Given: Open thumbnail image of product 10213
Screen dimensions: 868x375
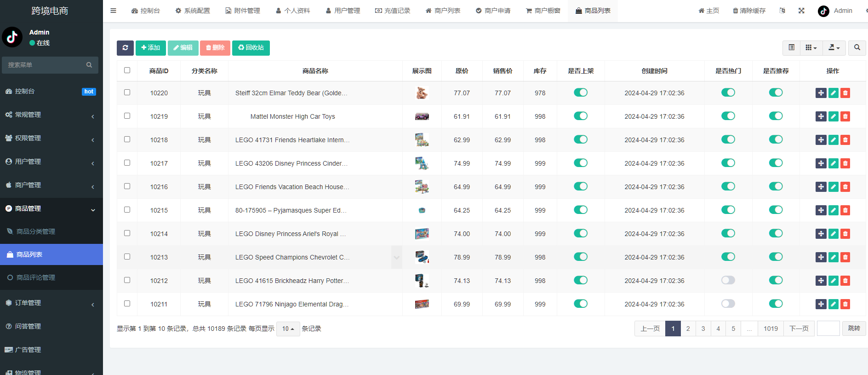Looking at the screenshot, I should pyautogui.click(x=422, y=257).
